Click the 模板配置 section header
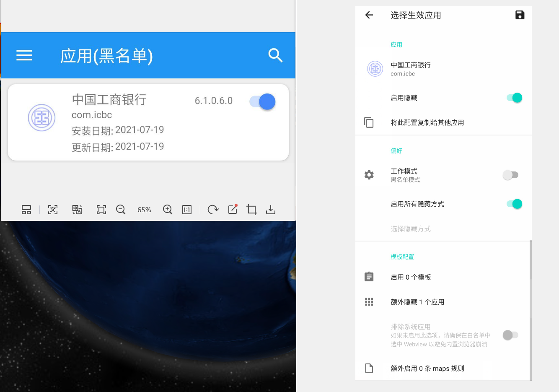The image size is (559, 392). point(402,257)
